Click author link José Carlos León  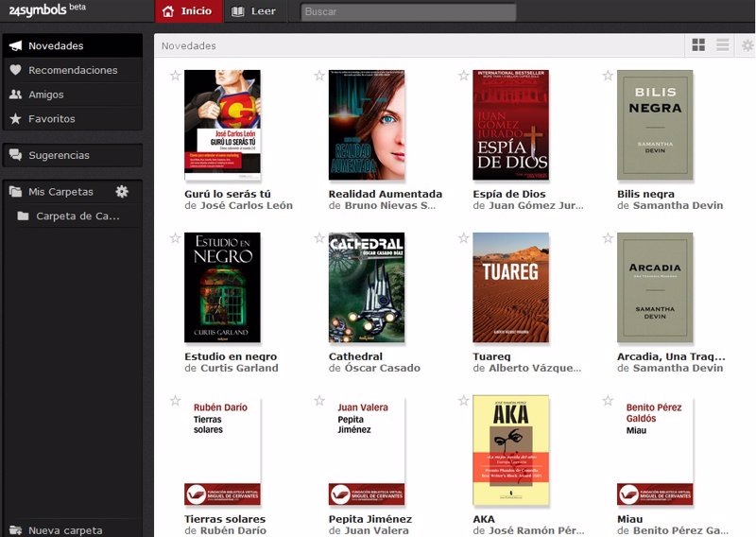[x=246, y=205]
